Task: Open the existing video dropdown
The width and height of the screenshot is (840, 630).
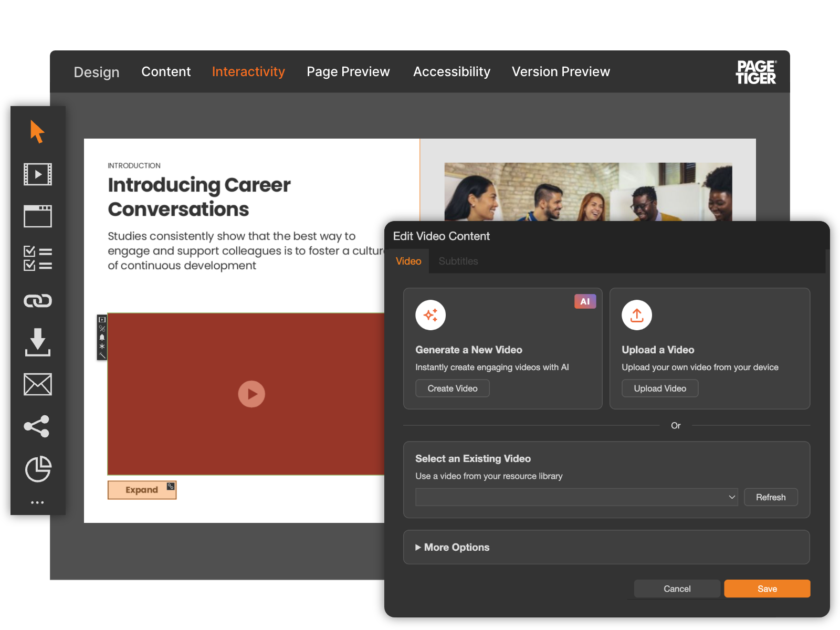Action: 576,497
